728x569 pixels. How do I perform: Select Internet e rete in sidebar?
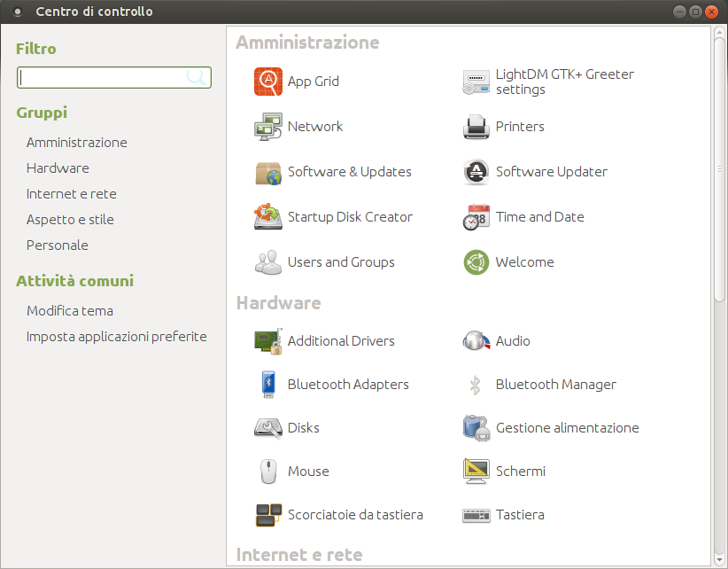coord(72,194)
